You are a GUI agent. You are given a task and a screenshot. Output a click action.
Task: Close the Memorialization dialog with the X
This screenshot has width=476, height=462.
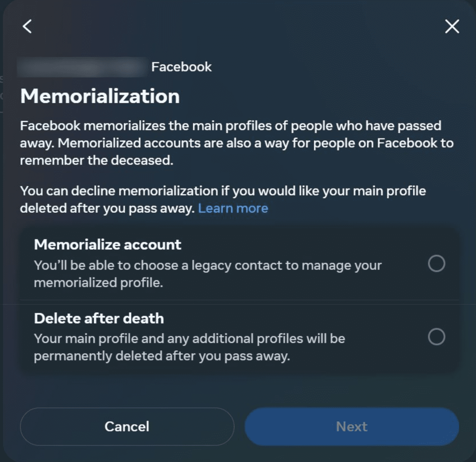(452, 27)
